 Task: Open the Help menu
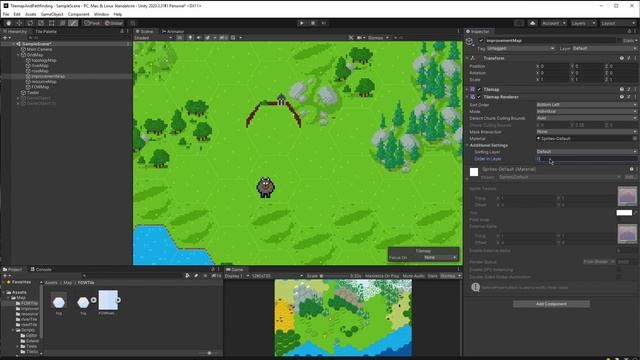pos(118,14)
